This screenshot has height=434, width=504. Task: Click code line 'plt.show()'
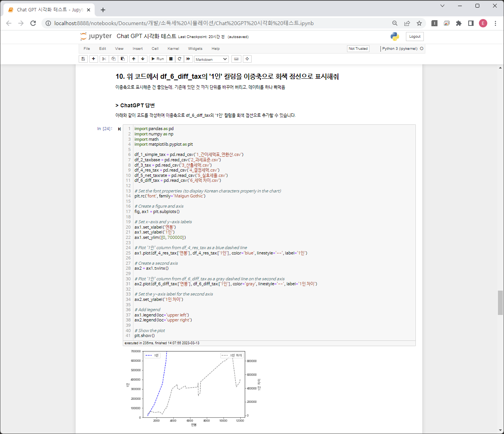(144, 335)
